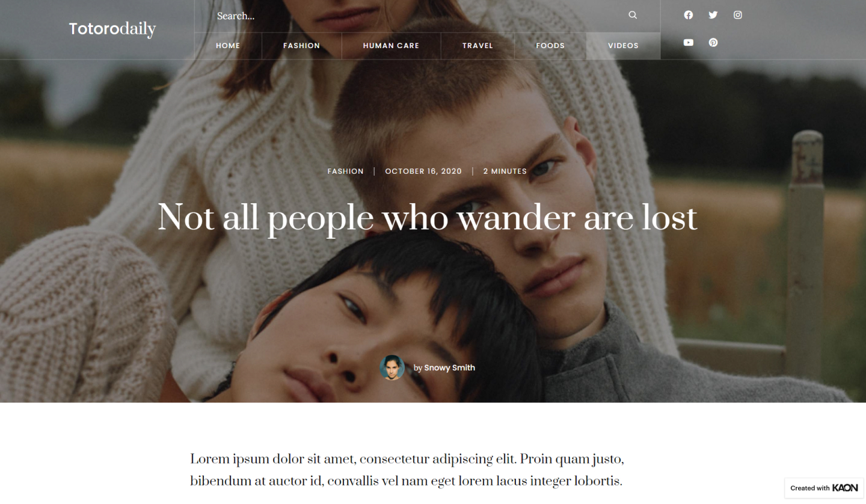Click the search magnifier icon
866x504 pixels.
click(633, 15)
